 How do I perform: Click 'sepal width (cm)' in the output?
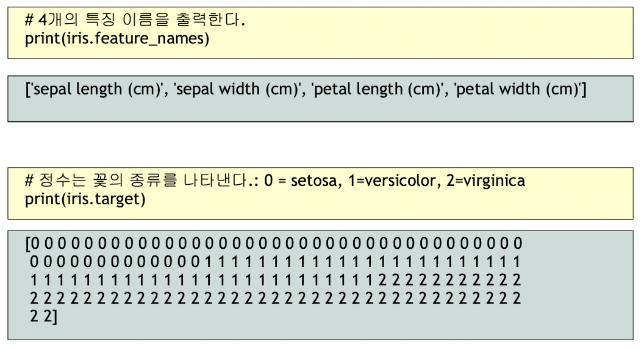point(237,89)
